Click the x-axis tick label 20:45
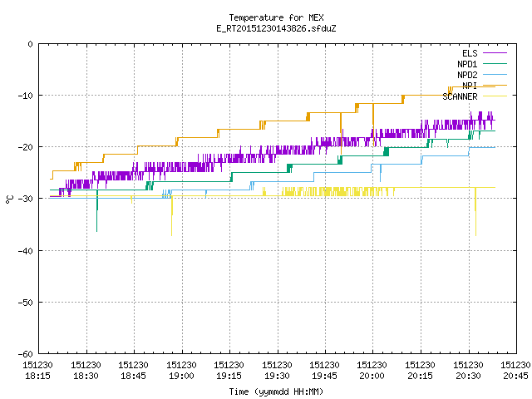Viewport: 532px width, 399px height. pos(515,376)
